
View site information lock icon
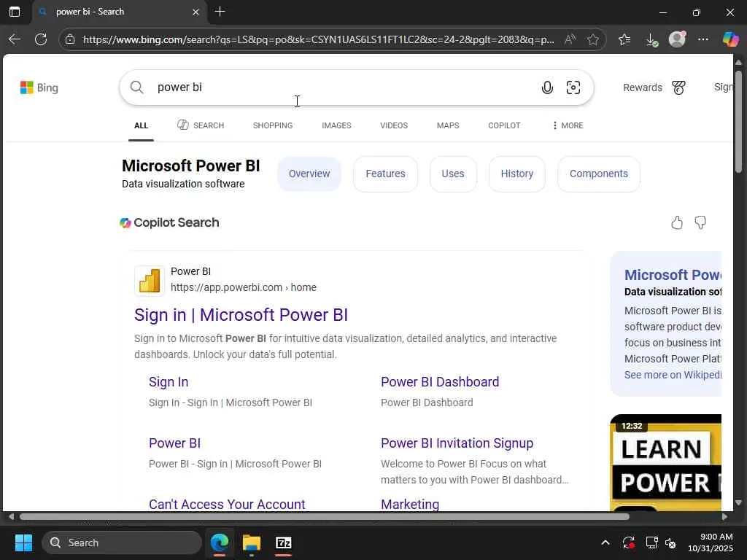(x=70, y=39)
